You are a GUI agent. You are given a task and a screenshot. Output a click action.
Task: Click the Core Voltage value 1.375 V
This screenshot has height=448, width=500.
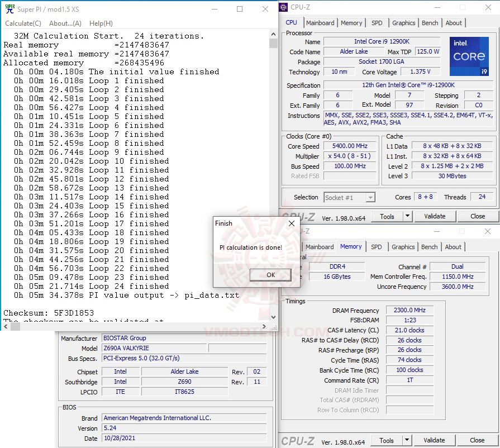[420, 72]
